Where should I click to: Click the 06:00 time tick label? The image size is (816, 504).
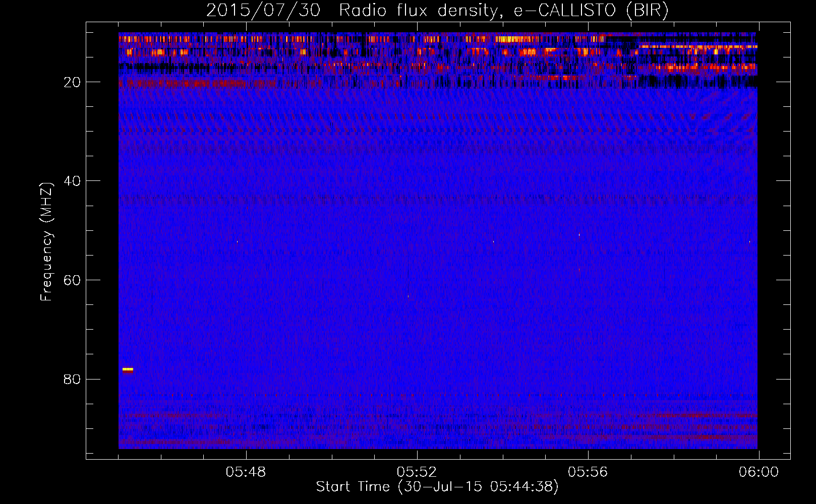(x=759, y=472)
